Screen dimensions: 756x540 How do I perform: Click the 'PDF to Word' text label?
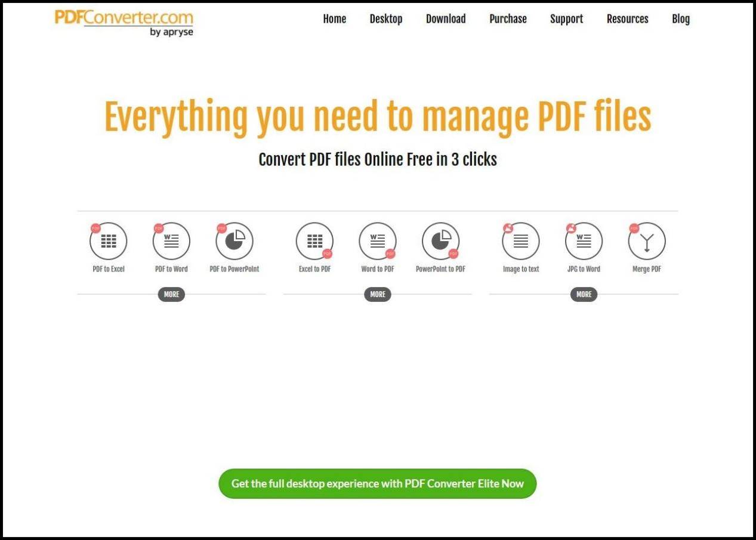coord(171,269)
